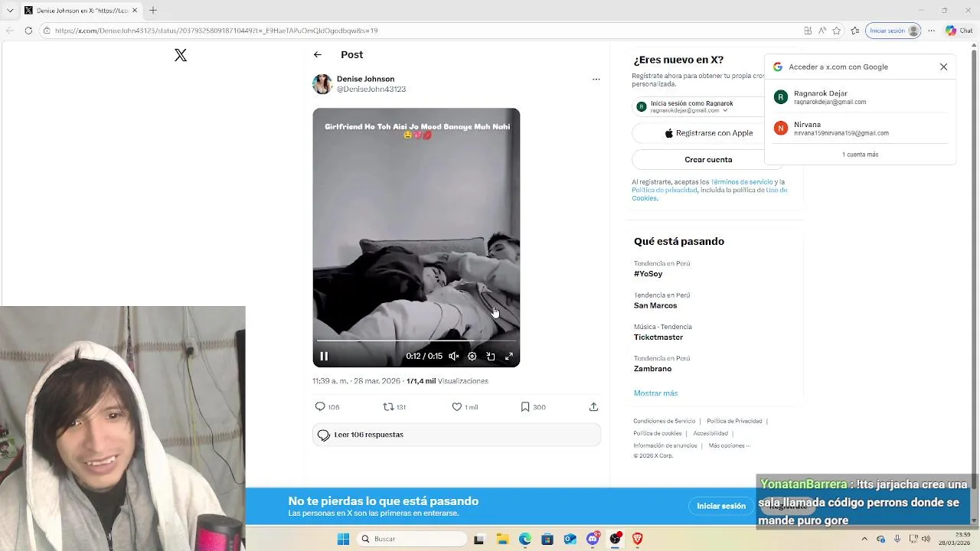Image resolution: width=980 pixels, height=551 pixels.
Task: Select the Denise Johnson en X tab
Action: [x=80, y=11]
